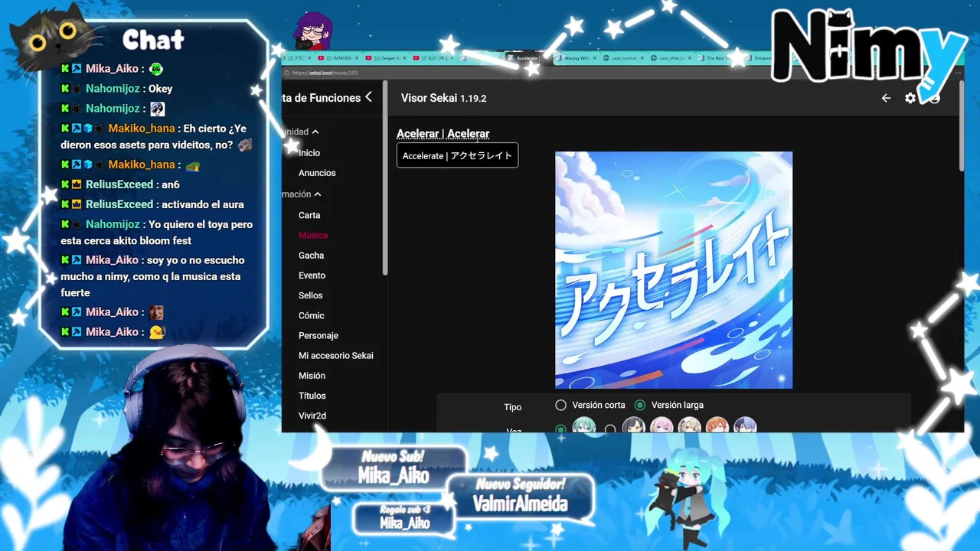Select Música in the sidebar
Image resolution: width=980 pixels, height=551 pixels.
[313, 236]
